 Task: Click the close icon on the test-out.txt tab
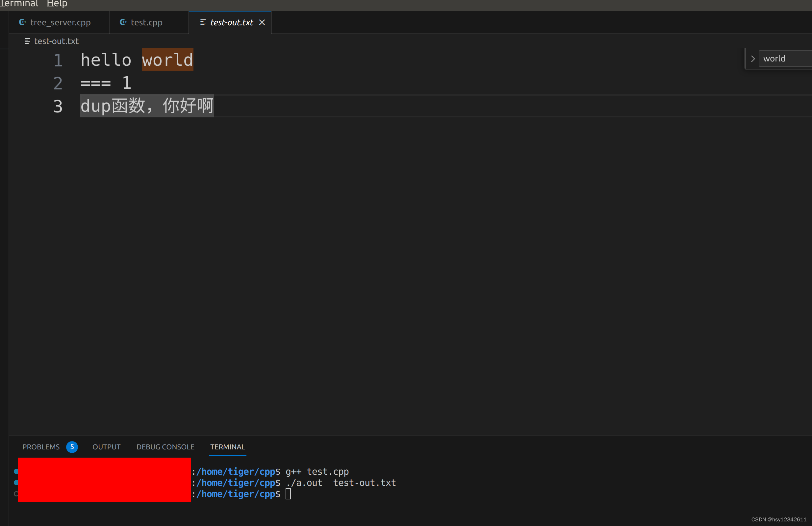click(x=262, y=22)
